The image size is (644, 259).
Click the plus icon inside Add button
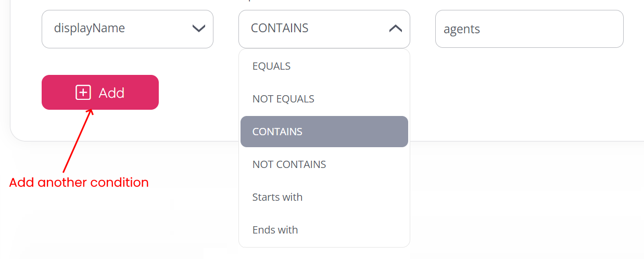tap(83, 93)
